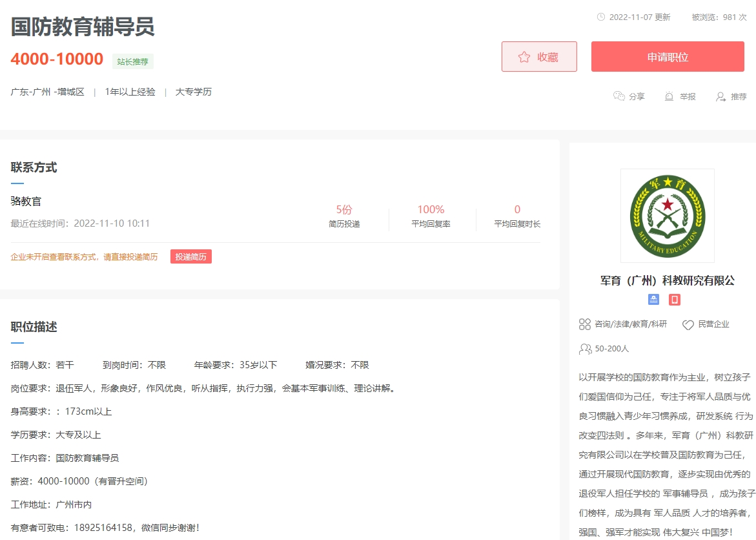Click the four-squares industry category icon

click(585, 324)
